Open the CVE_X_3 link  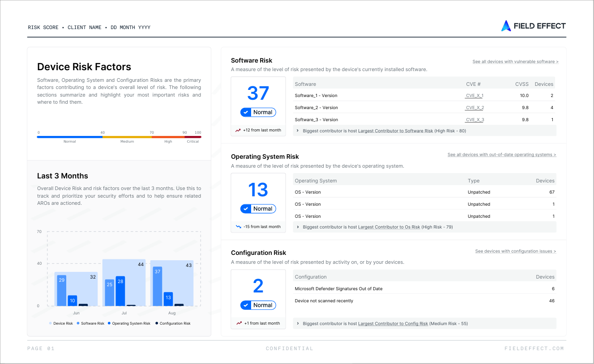[x=474, y=120]
